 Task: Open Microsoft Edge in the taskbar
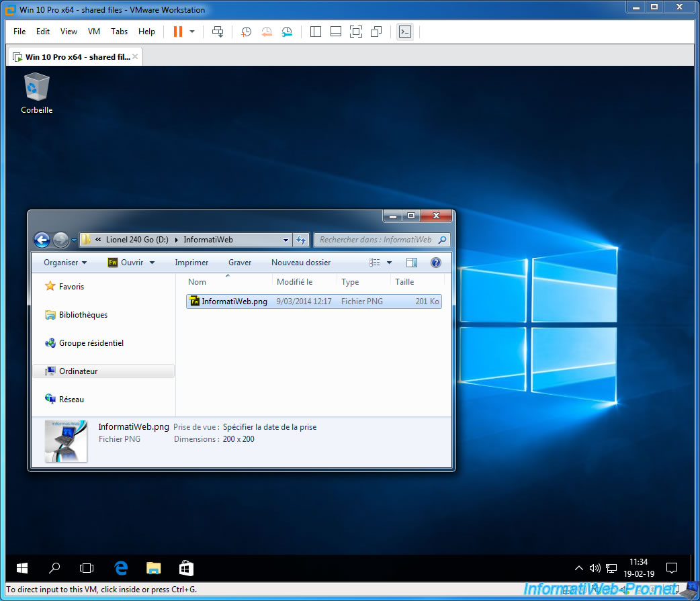(121, 568)
